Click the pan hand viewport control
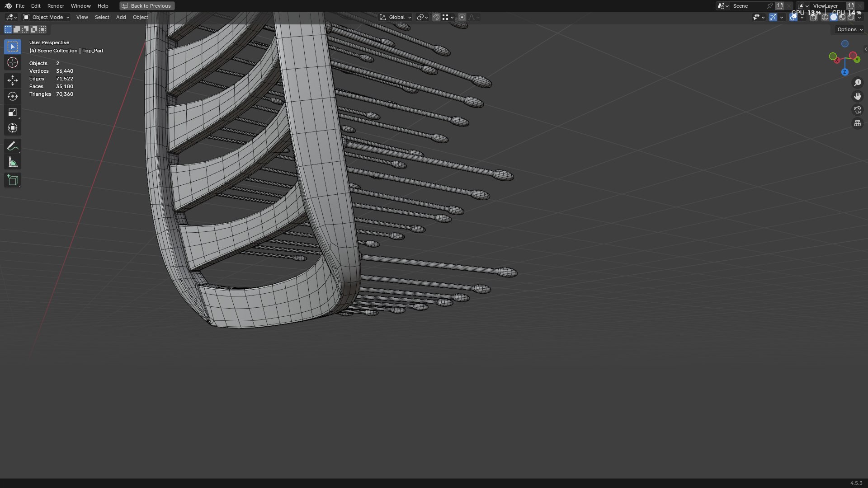This screenshot has width=868, height=488. pos(857,96)
